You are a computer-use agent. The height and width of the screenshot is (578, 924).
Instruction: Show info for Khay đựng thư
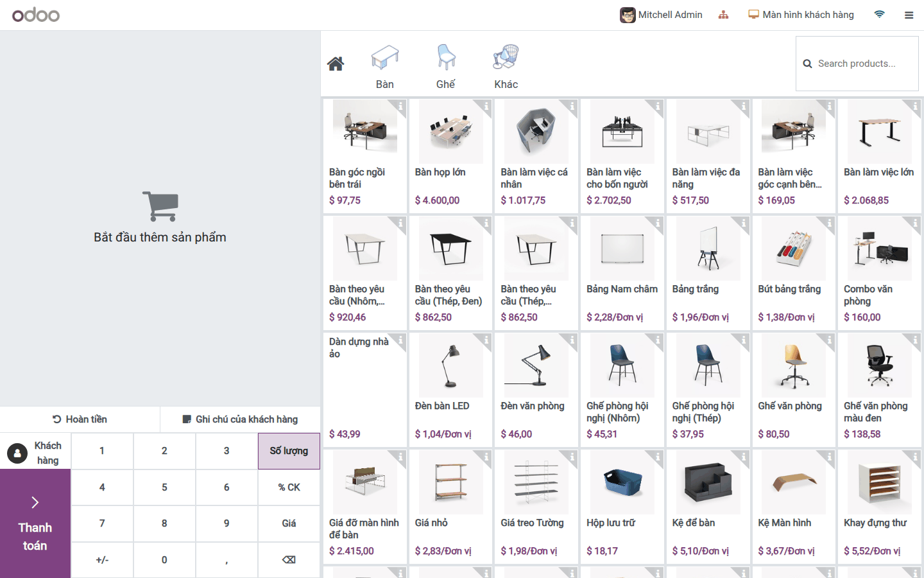pos(915,456)
